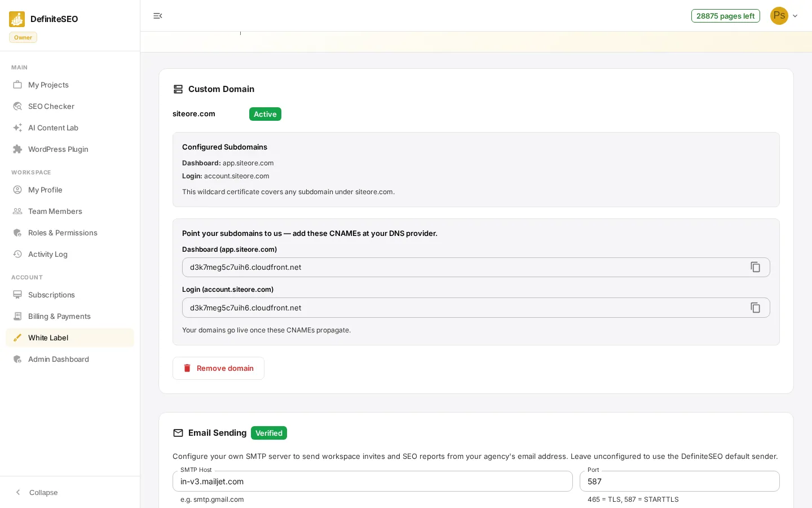
Task: Navigate to WordPress Plugin
Action: click(x=70, y=149)
